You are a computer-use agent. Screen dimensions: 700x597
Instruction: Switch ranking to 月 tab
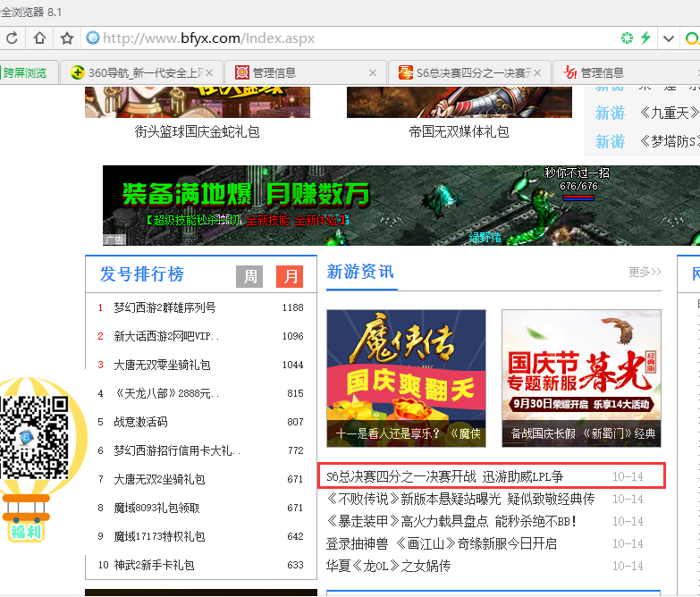click(290, 277)
